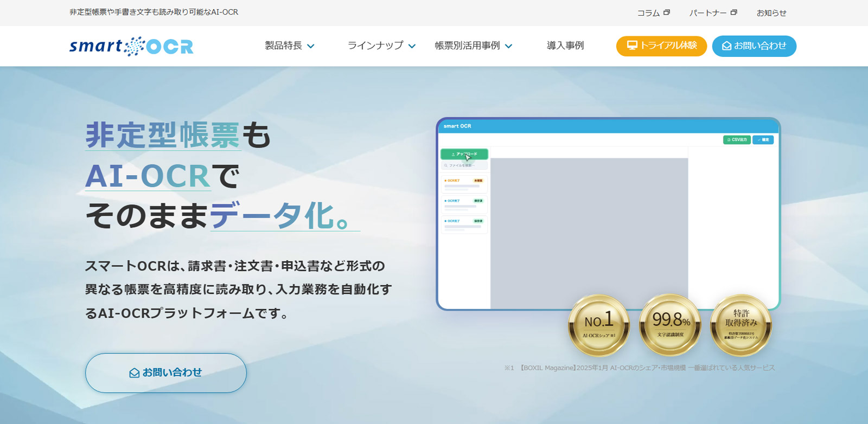Expand the chevron next to ラインナップ
Image resolution: width=868 pixels, height=424 pixels.
point(412,47)
